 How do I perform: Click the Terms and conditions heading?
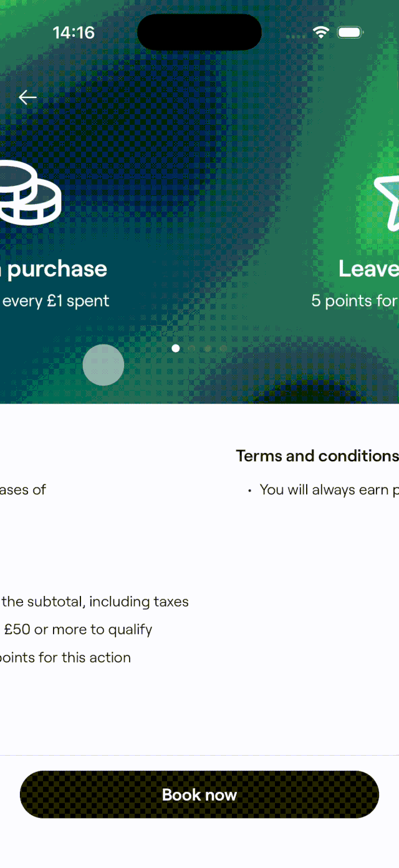(317, 456)
